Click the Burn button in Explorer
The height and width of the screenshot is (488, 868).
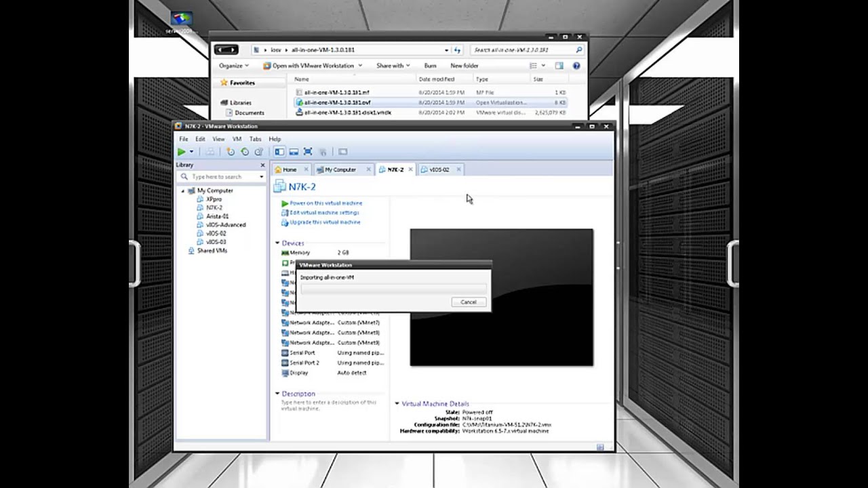point(430,66)
